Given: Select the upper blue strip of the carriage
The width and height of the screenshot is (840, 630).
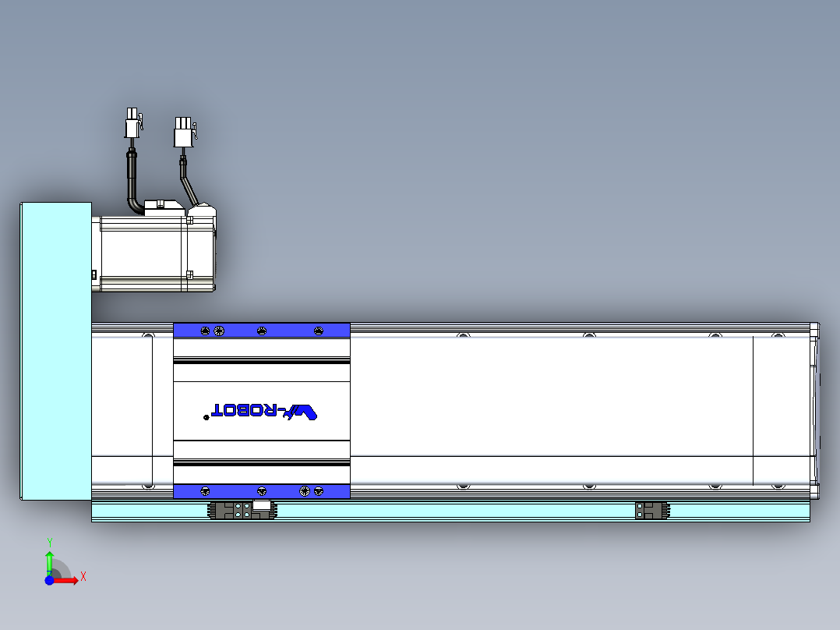Looking at the screenshot, I should (262, 331).
